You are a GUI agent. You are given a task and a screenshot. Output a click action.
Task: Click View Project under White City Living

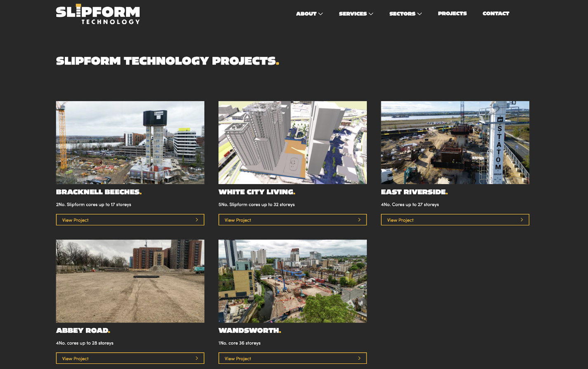pyautogui.click(x=293, y=220)
